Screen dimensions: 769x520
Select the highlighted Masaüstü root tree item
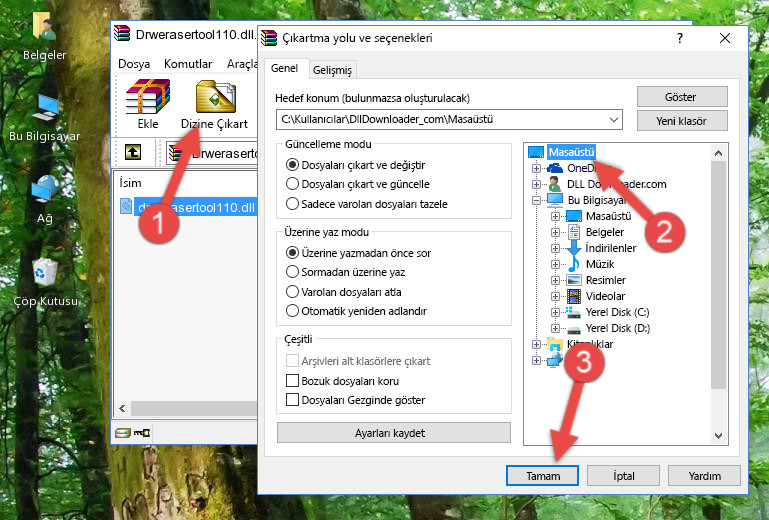click(x=571, y=152)
